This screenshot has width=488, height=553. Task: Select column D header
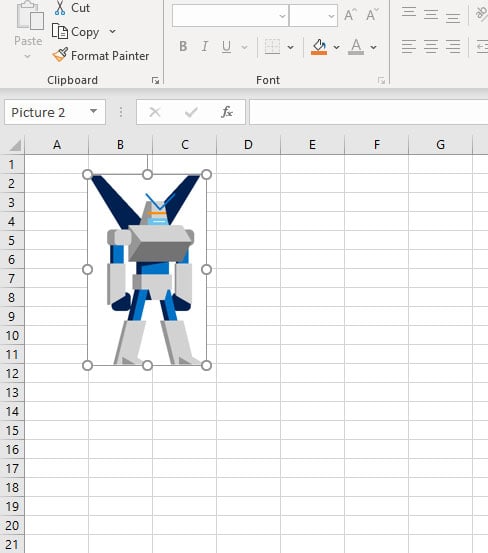[x=248, y=145]
